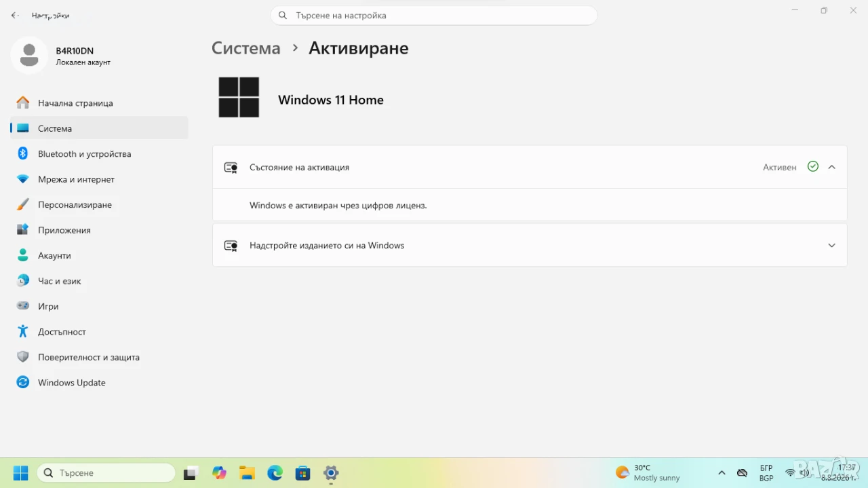
Task: Open Task View from the taskbar
Action: click(x=191, y=473)
